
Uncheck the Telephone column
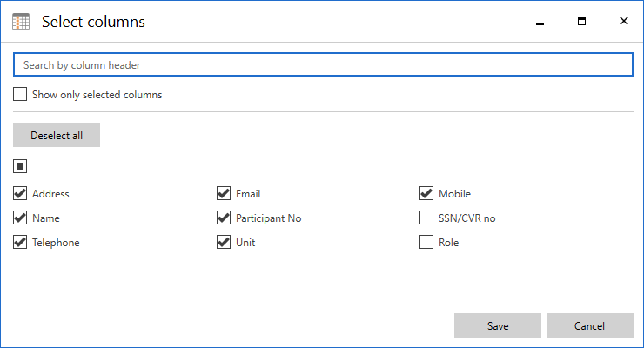coord(20,242)
